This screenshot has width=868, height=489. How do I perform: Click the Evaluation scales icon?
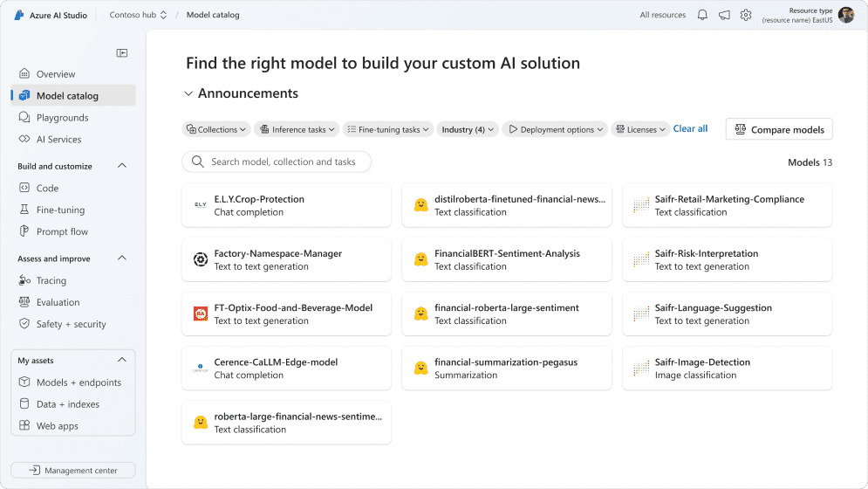pos(24,301)
